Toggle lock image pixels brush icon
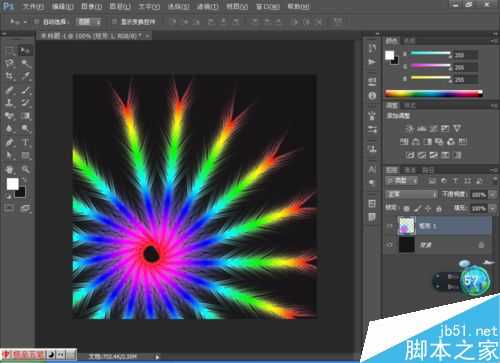500x363 pixels. (418, 209)
